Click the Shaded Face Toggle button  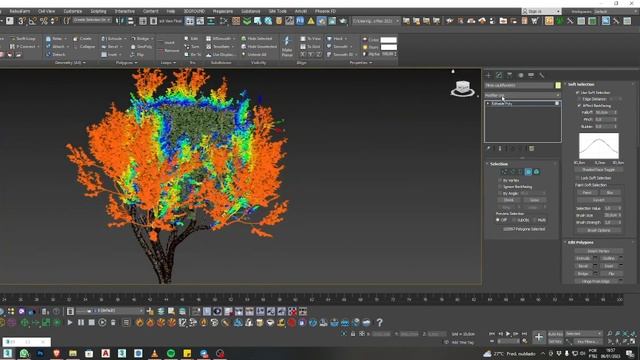[599, 169]
